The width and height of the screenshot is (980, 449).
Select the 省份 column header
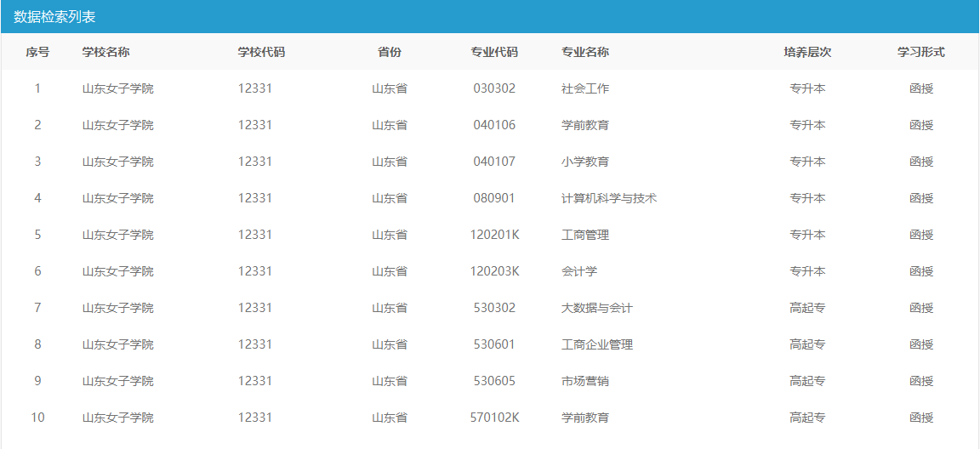(390, 52)
